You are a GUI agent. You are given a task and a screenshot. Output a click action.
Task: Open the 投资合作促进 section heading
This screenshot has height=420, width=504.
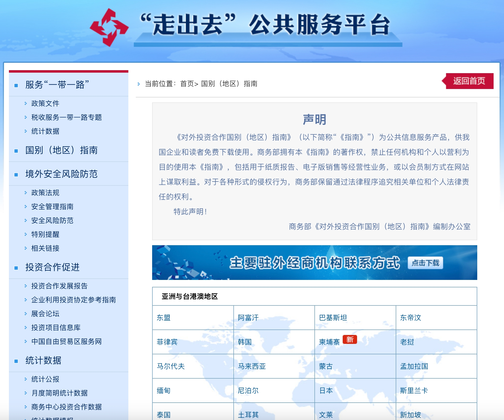click(x=53, y=267)
